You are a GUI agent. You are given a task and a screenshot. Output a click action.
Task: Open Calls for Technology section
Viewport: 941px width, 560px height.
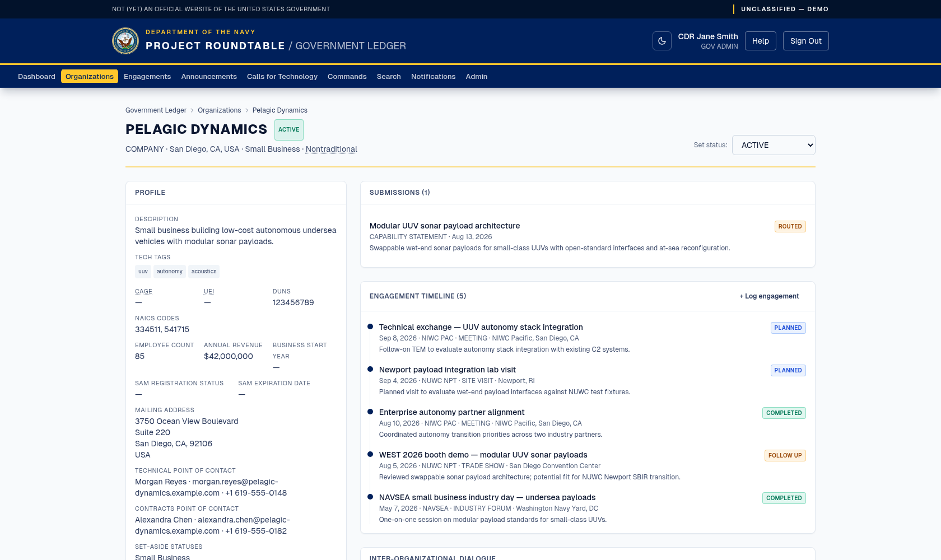tap(282, 77)
